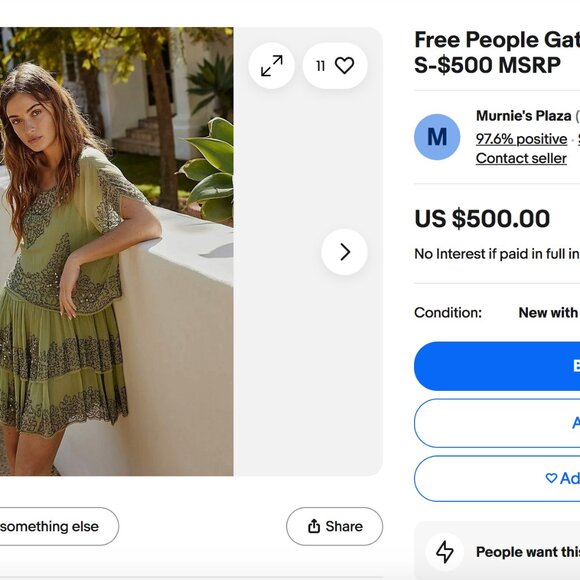580x580 pixels.
Task: Click the New with condition value
Action: click(549, 313)
